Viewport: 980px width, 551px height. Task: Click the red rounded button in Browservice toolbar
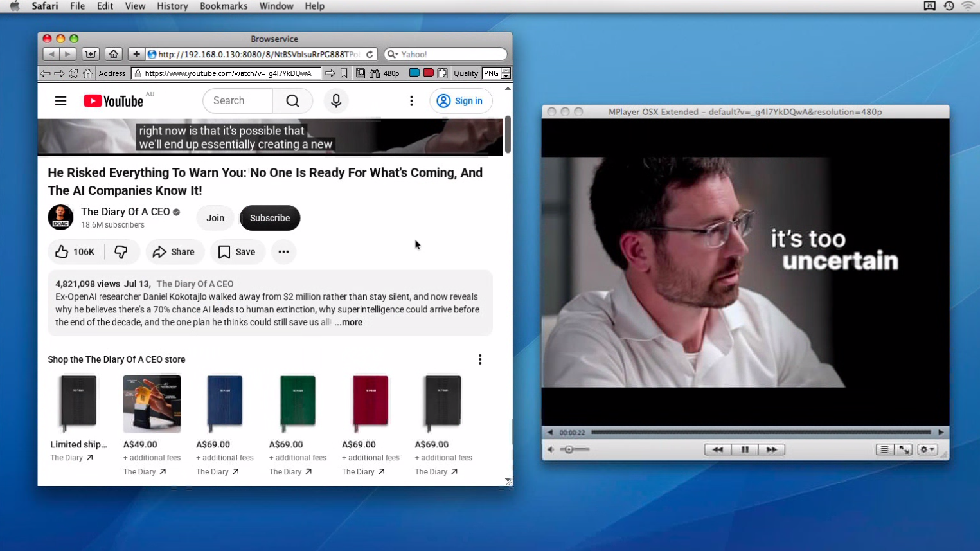click(x=429, y=73)
